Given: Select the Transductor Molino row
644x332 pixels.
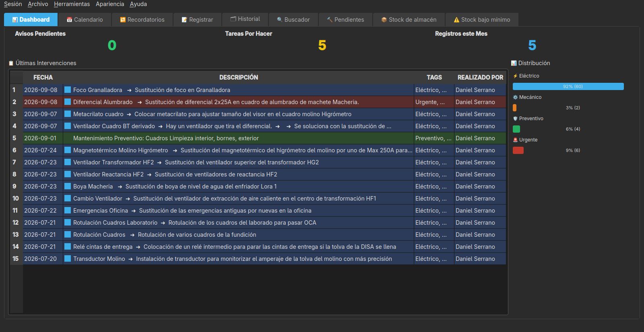Looking at the screenshot, I should pos(264,259).
